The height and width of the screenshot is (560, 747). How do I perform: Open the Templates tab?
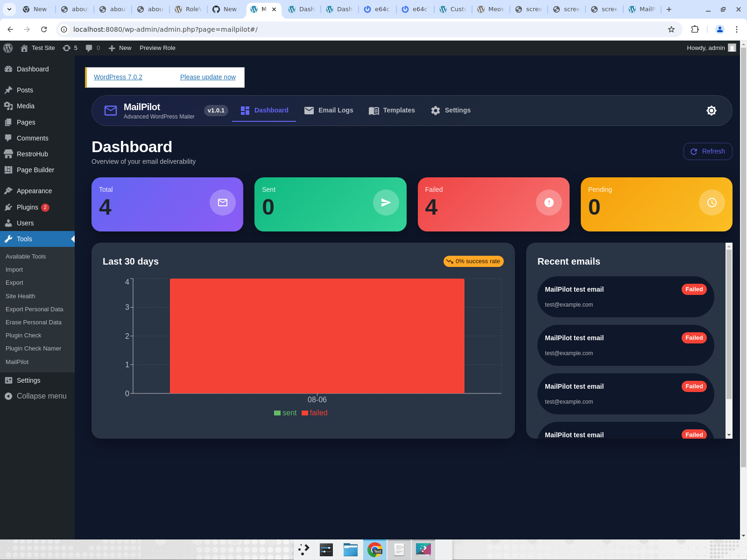(392, 111)
